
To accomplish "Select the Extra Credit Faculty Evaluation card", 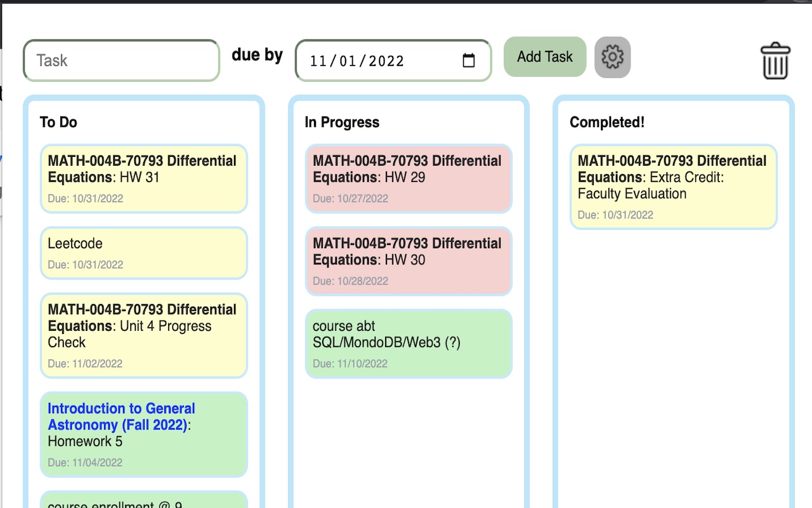I will 673,186.
